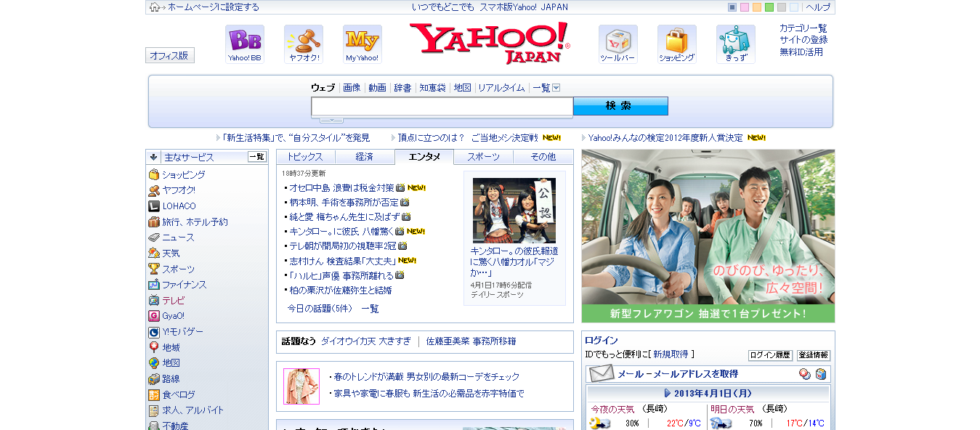Open the ツールバー icon
Viewport: 980px width, 430px height.
click(x=618, y=44)
